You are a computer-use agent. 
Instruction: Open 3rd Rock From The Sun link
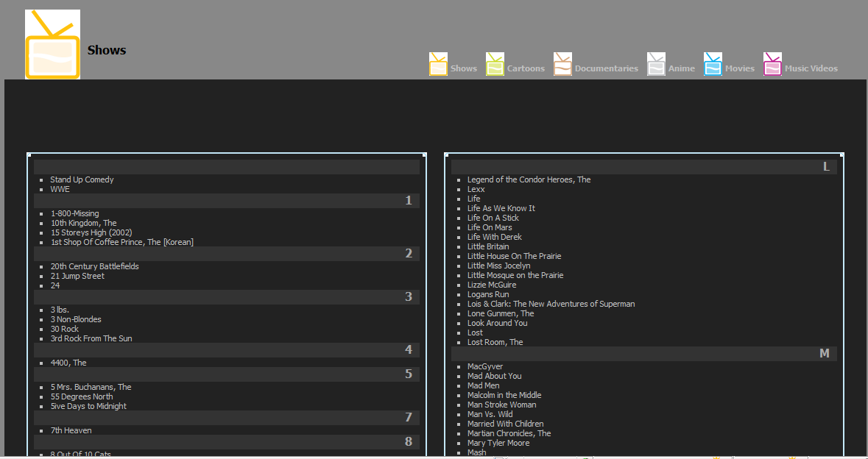[x=91, y=338]
